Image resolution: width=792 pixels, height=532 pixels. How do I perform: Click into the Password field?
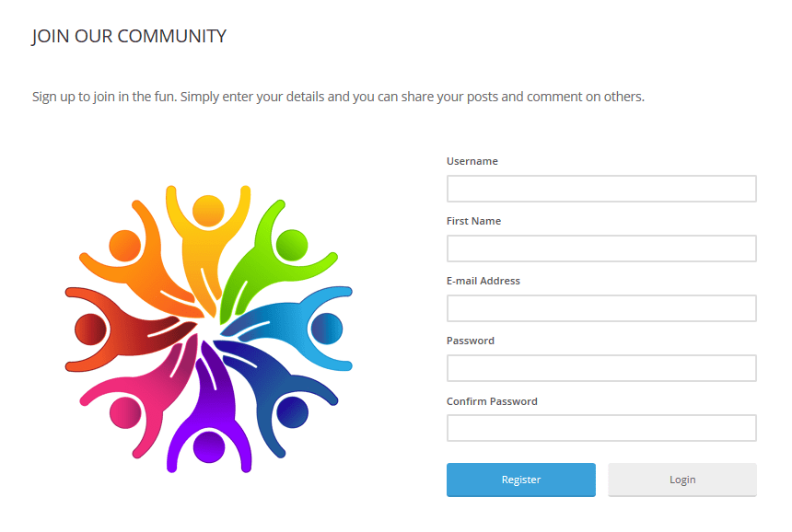(601, 368)
